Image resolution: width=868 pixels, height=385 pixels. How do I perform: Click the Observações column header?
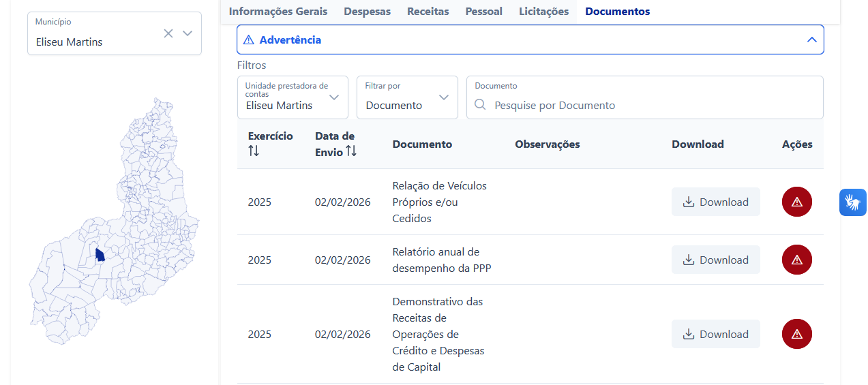548,144
